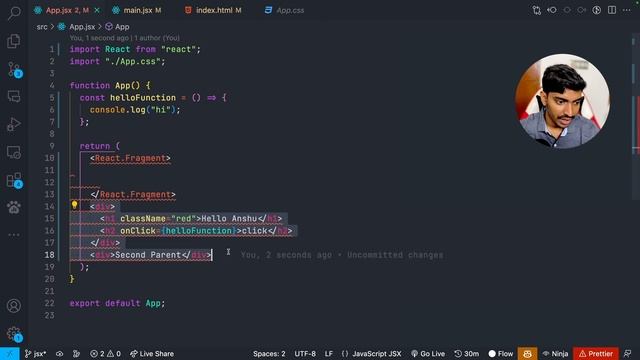The height and width of the screenshot is (360, 640).
Task: Click the closing React.Fragment tag on line 13
Action: [133, 194]
